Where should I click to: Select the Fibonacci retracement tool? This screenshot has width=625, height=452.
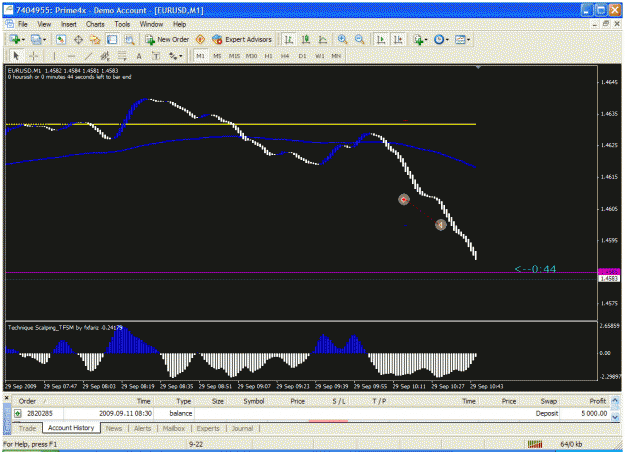(122, 56)
